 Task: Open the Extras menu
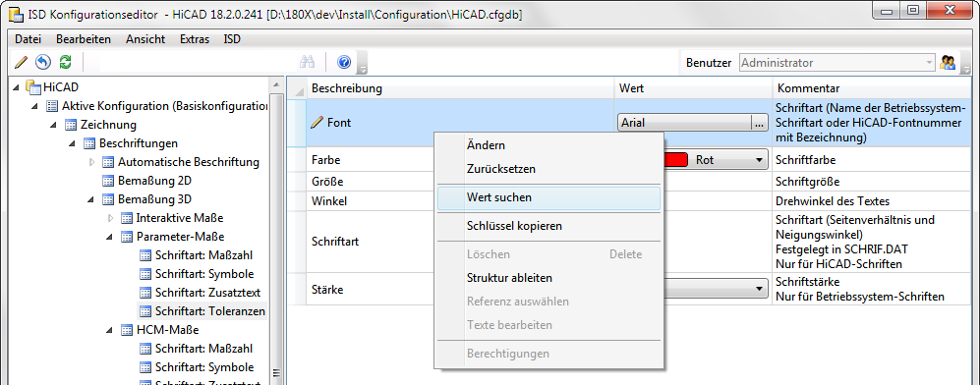195,38
